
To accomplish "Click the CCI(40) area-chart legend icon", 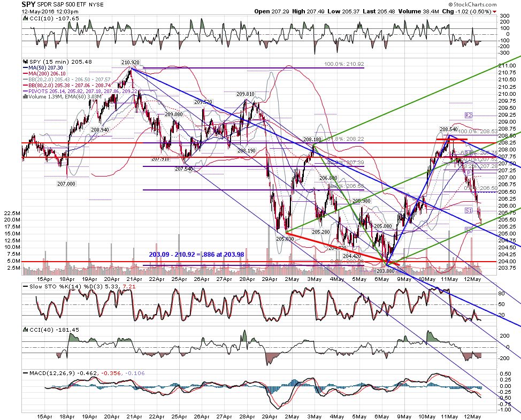I will [26, 330].
